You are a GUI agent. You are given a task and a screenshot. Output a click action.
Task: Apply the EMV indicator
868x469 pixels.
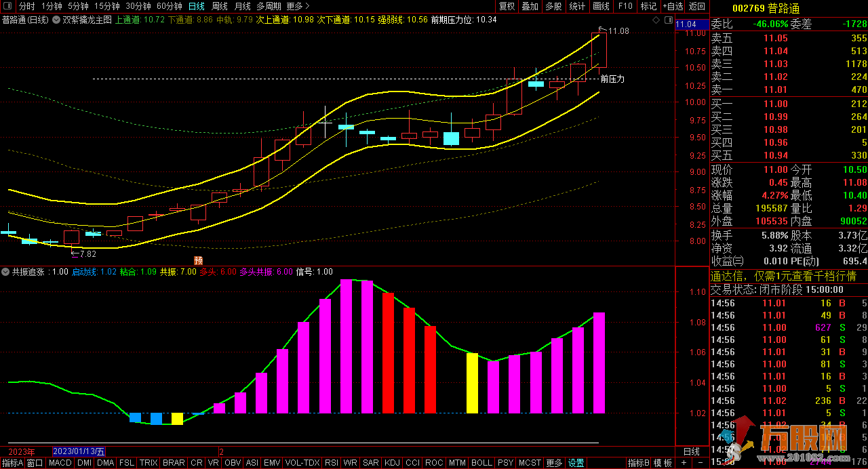[x=272, y=463]
